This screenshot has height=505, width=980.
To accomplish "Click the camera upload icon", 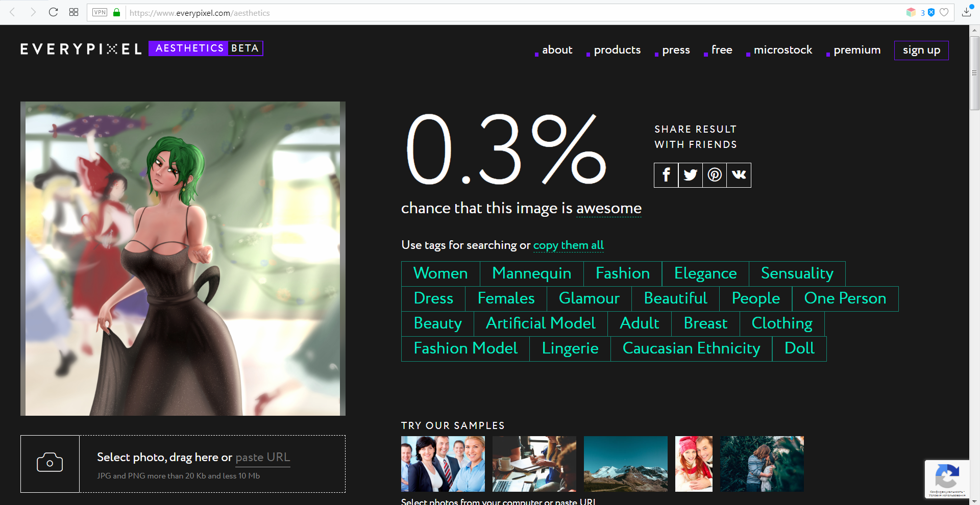I will (50, 464).
